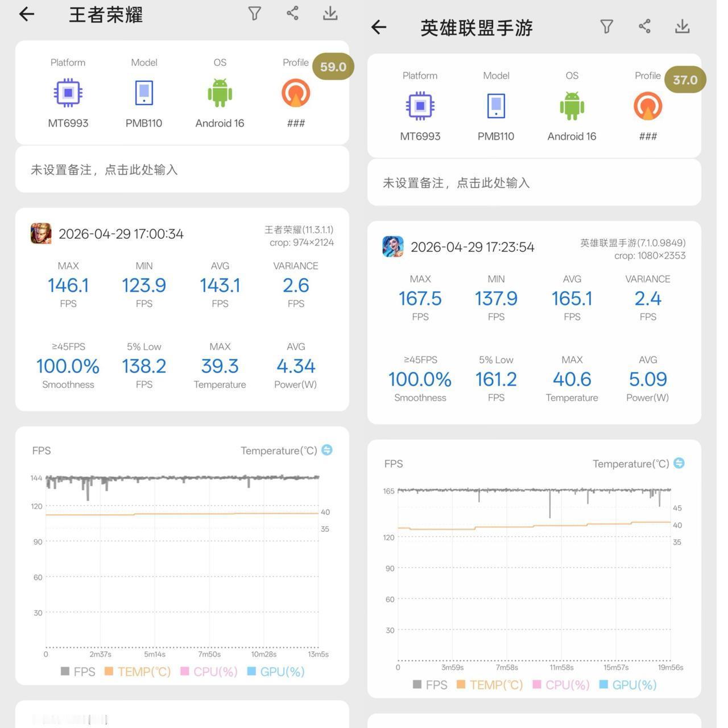Switch axis on 王者荣耀 Temperature chart
The width and height of the screenshot is (728, 728).
327,450
